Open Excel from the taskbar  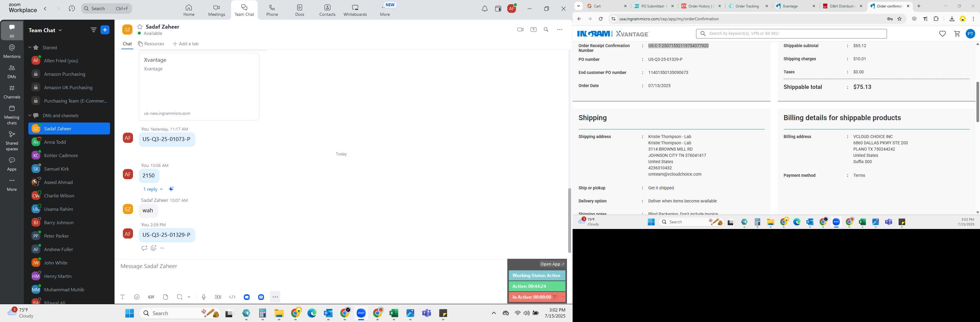tap(394, 313)
